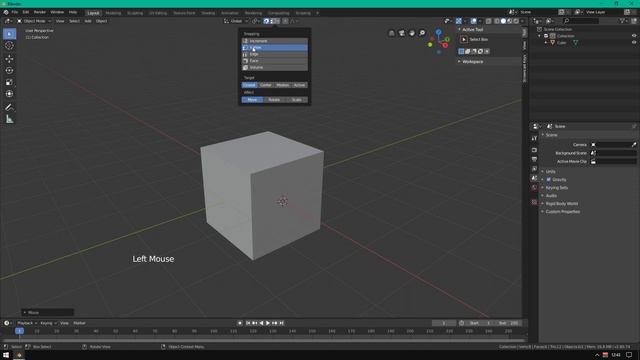Set snap target to Active
This screenshot has height=360, width=640.
coord(300,85)
